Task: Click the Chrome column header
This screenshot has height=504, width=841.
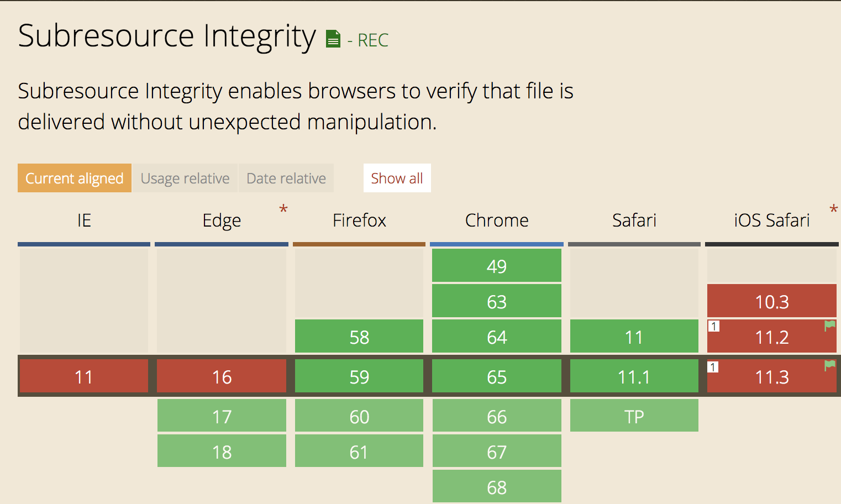Action: coord(497,220)
